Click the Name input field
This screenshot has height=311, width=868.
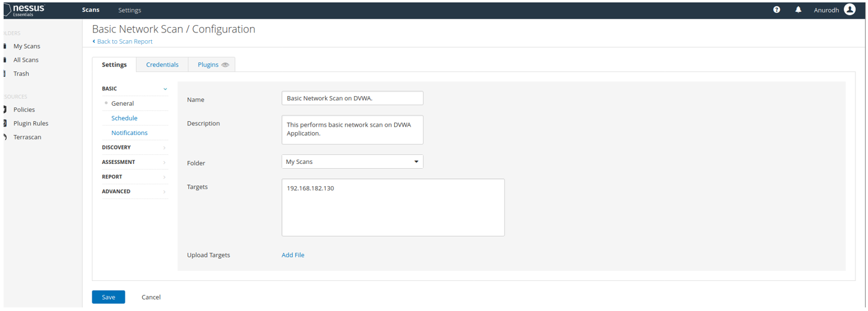352,98
